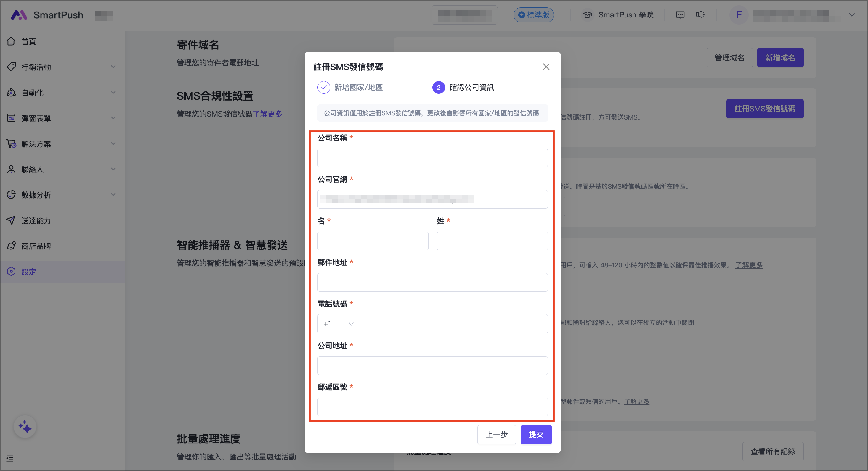Open the +1 country code dropdown
The image size is (868, 471).
click(x=338, y=324)
